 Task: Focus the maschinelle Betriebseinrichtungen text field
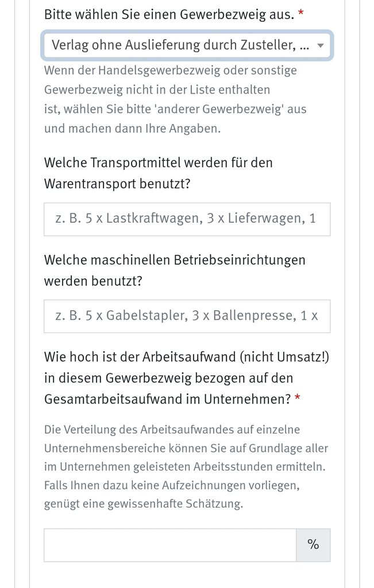(187, 316)
